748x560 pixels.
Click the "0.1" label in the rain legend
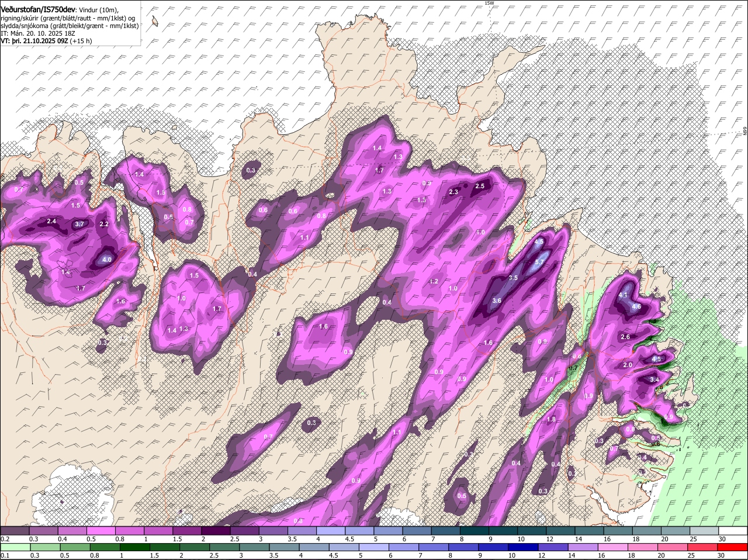click(5, 555)
